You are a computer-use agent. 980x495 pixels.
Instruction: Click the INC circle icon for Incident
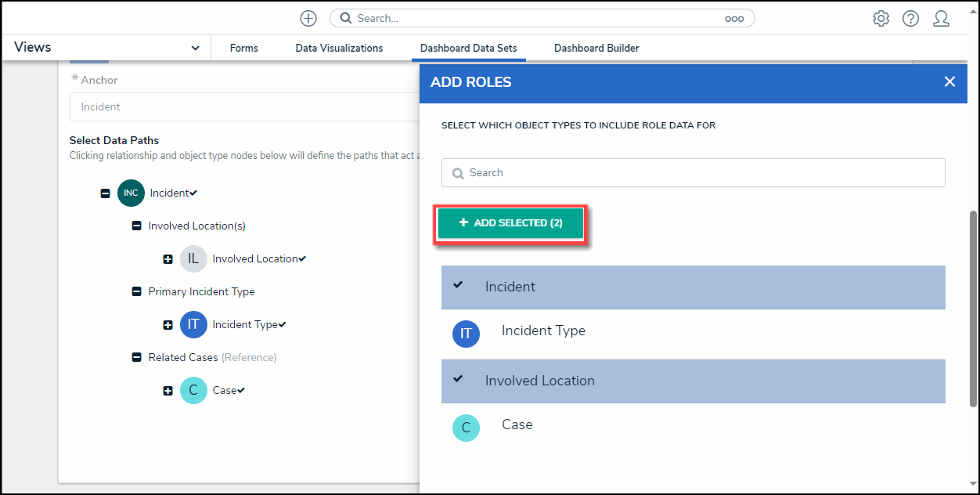(131, 193)
